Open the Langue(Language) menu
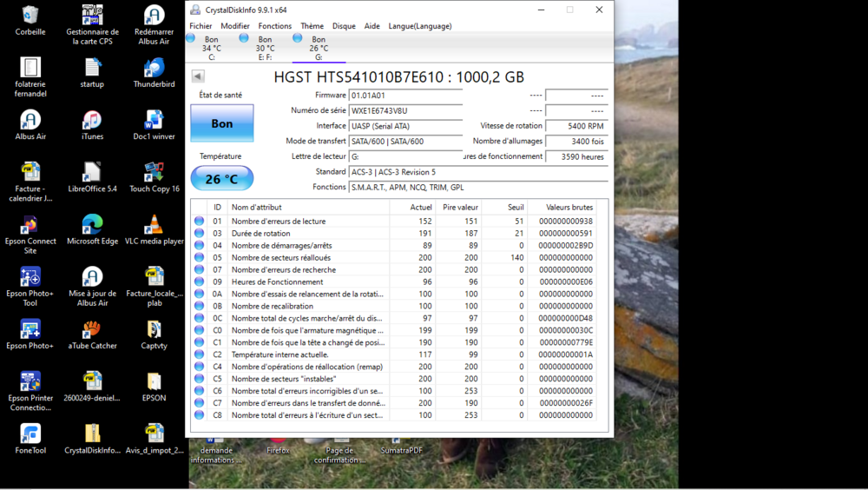This screenshot has height=490, width=868. 419,26
